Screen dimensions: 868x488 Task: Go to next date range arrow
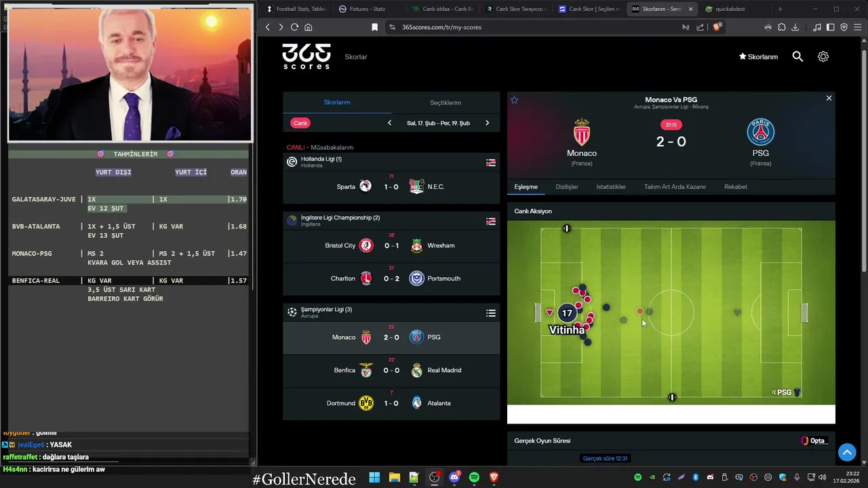(487, 123)
